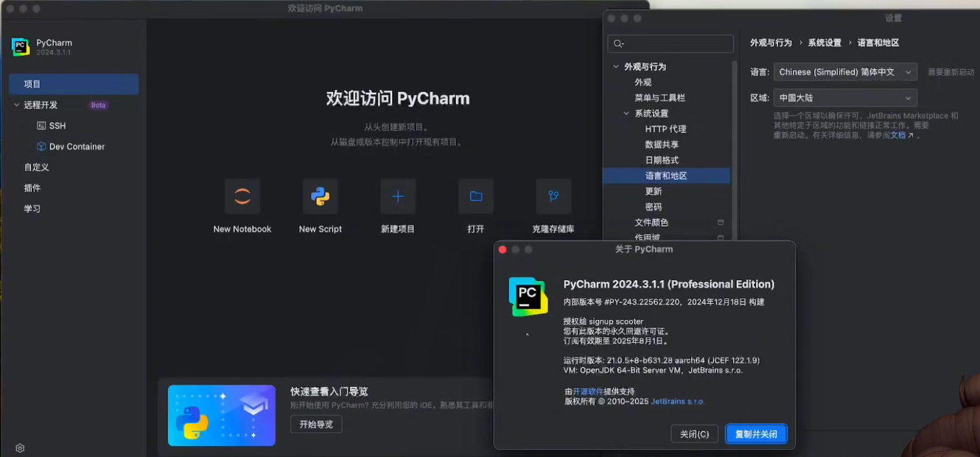Click PyCharm 2024.3.1.1 (Professional Edition) heading
980x457 pixels.
tap(669, 285)
